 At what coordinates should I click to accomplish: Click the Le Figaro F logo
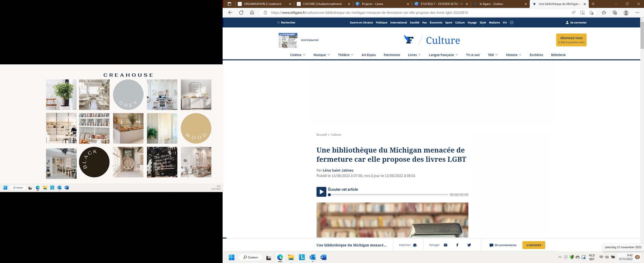tap(409, 39)
